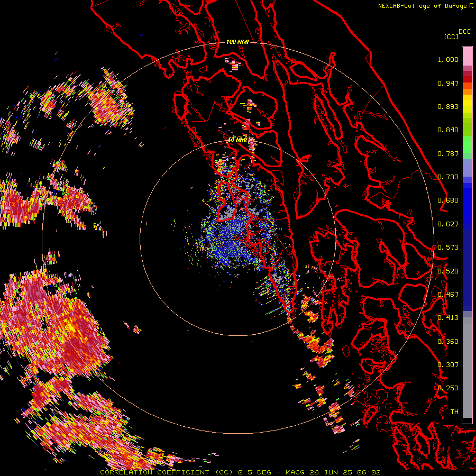Click the 0.413 scale value
The height and width of the screenshot is (476, 476).
[x=448, y=318]
